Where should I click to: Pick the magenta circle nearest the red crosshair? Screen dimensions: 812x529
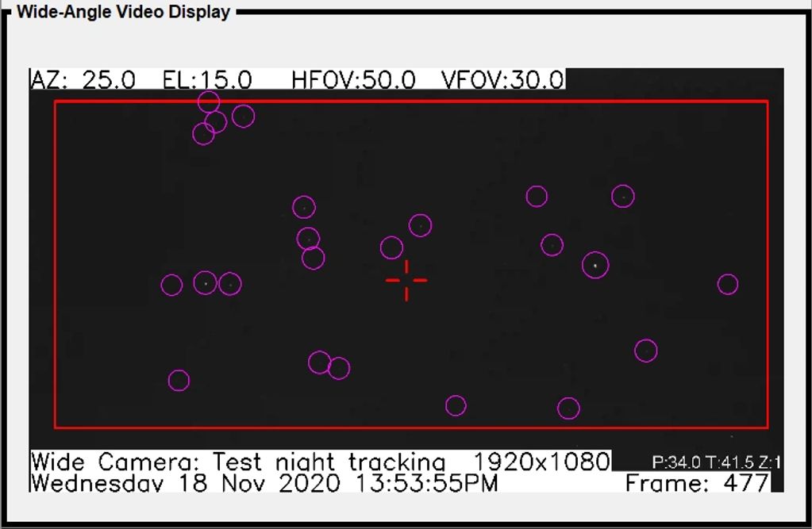point(391,247)
